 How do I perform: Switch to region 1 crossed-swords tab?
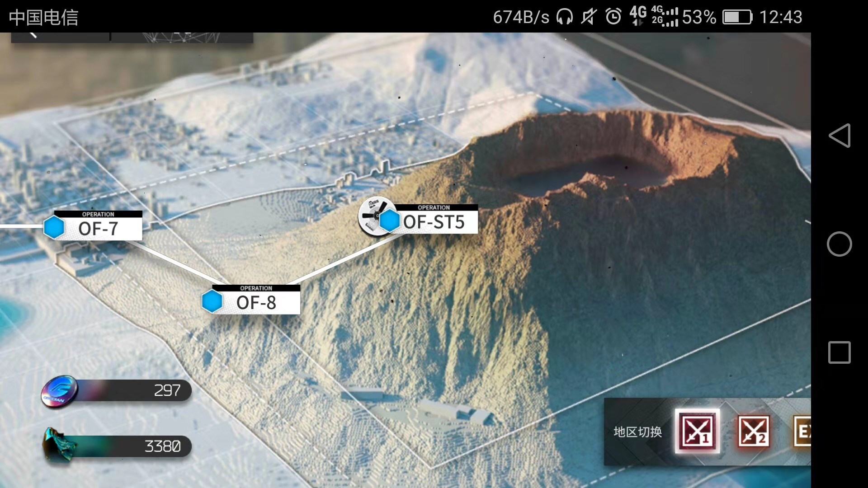tap(697, 431)
